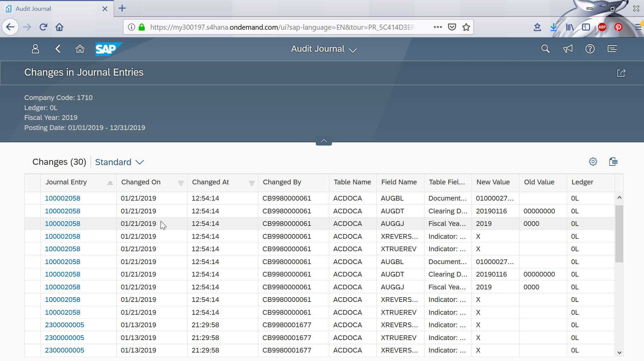Collapse the report header with the chevron

[x=323, y=140]
